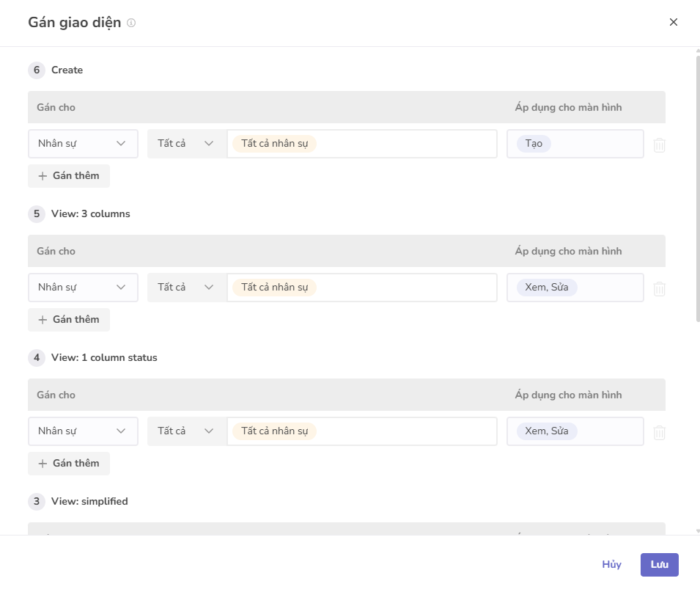The image size is (700, 592).
Task: Click Tất cả nhân sự field under View: 1 column status
Action: [x=362, y=431]
